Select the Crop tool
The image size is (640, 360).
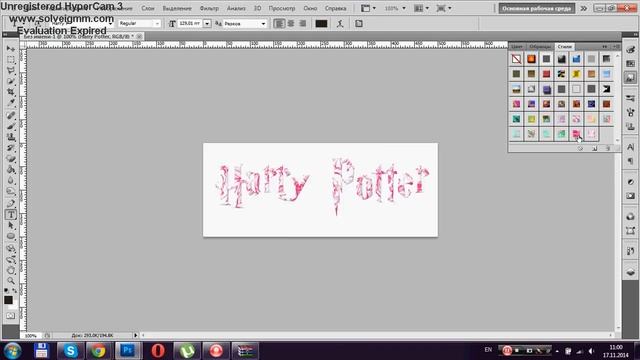(11, 92)
